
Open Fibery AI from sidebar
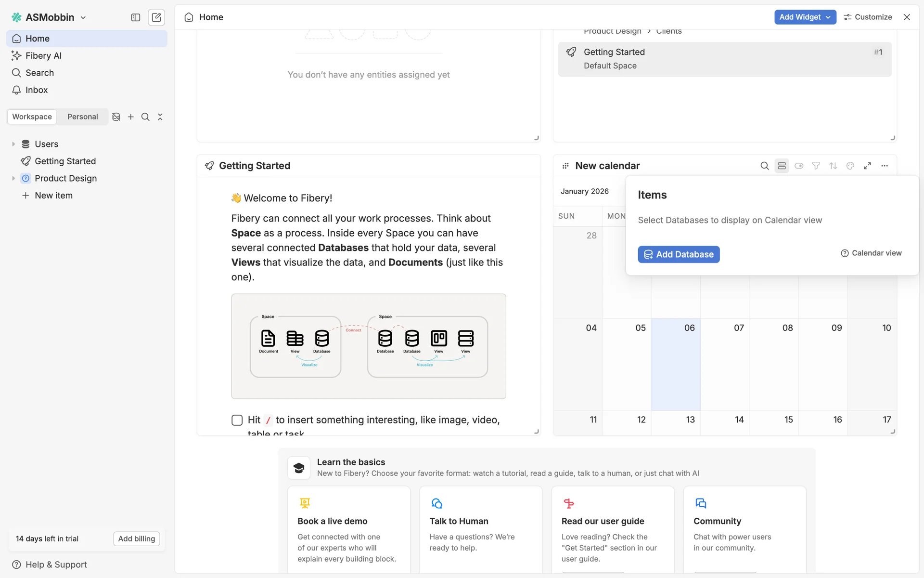(x=43, y=56)
